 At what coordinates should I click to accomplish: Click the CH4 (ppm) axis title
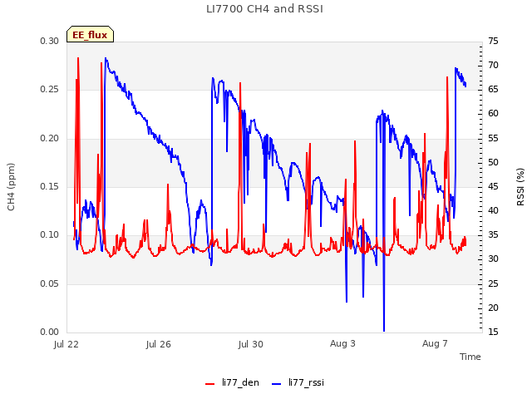tap(11, 187)
